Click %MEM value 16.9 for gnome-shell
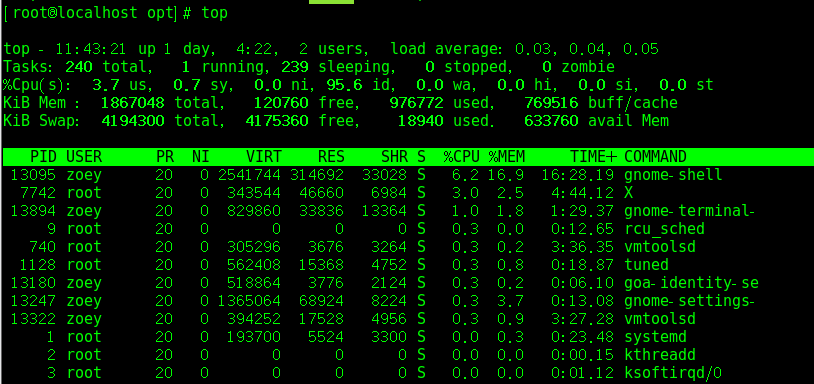Screen dimensions: 814x384 (506, 175)
